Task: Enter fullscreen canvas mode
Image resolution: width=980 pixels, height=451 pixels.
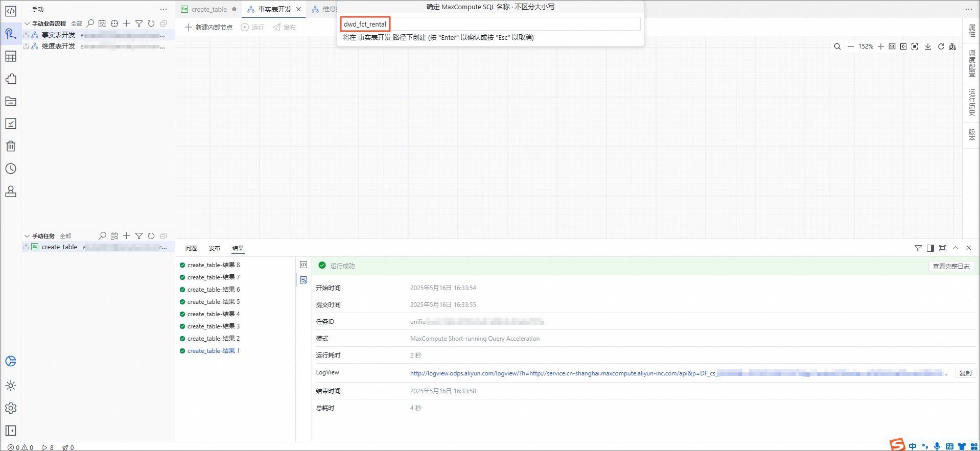Action: tap(915, 46)
